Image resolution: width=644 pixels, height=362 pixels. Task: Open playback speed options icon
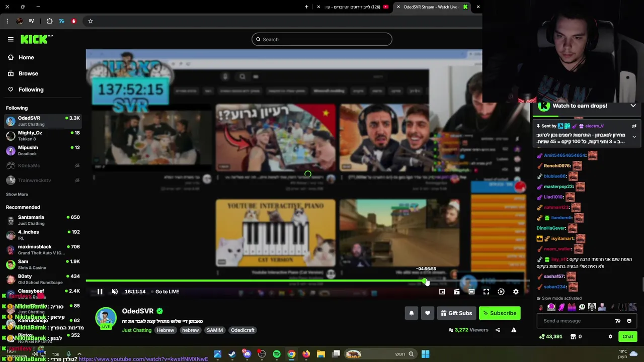(x=501, y=292)
